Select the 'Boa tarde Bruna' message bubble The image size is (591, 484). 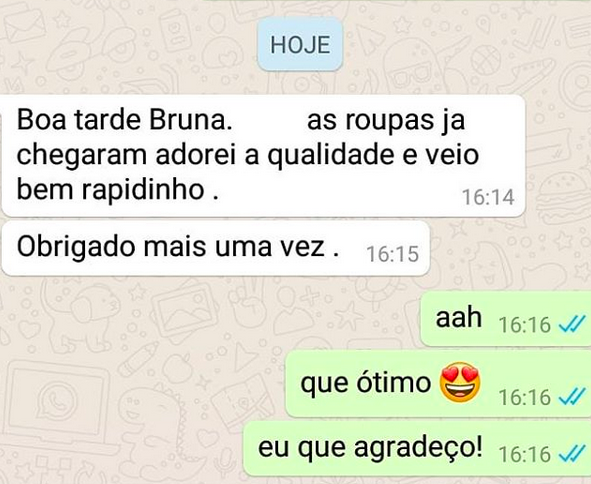263,156
